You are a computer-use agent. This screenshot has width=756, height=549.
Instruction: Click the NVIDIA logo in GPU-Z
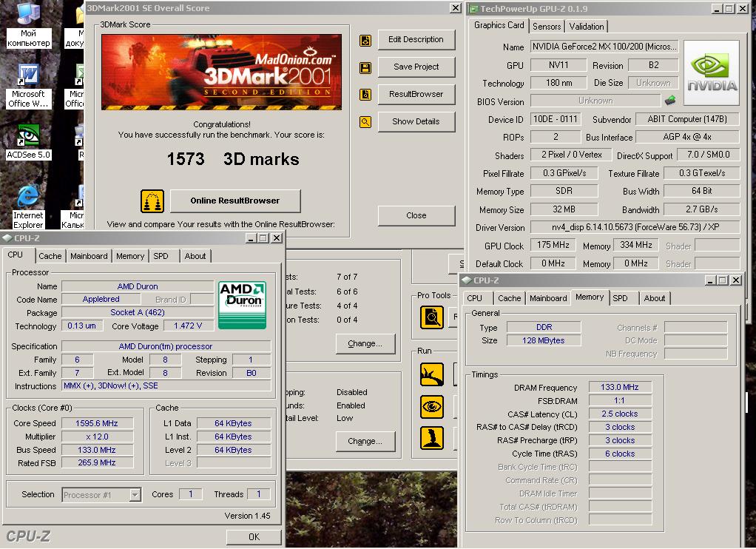point(712,73)
